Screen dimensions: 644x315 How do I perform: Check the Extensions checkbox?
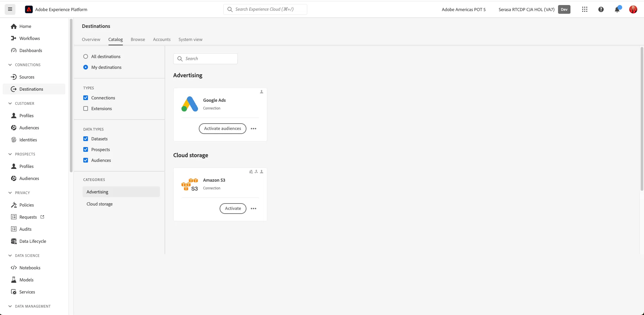tap(86, 108)
